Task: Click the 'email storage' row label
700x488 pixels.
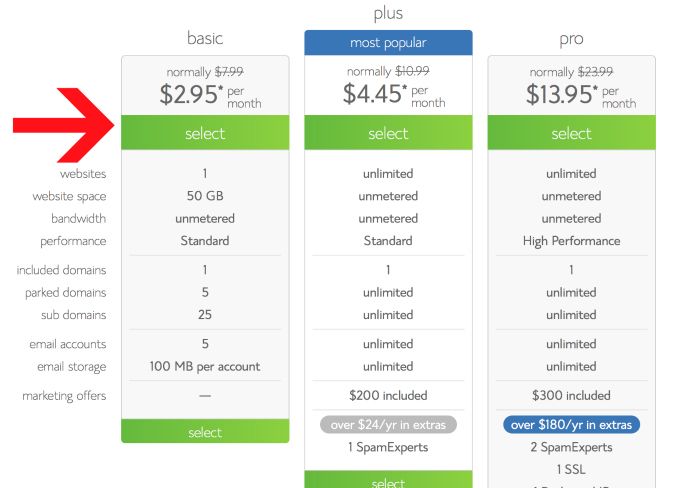Action: pos(72,366)
